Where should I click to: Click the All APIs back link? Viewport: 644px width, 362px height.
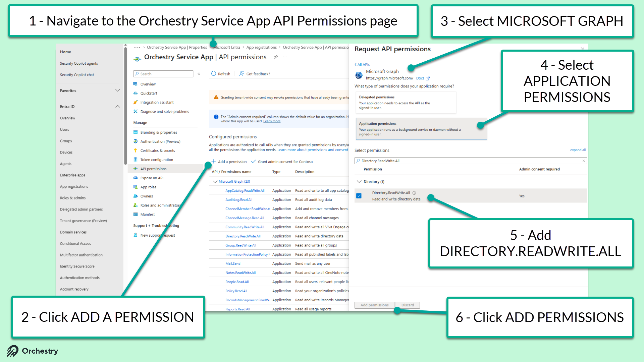tap(362, 64)
